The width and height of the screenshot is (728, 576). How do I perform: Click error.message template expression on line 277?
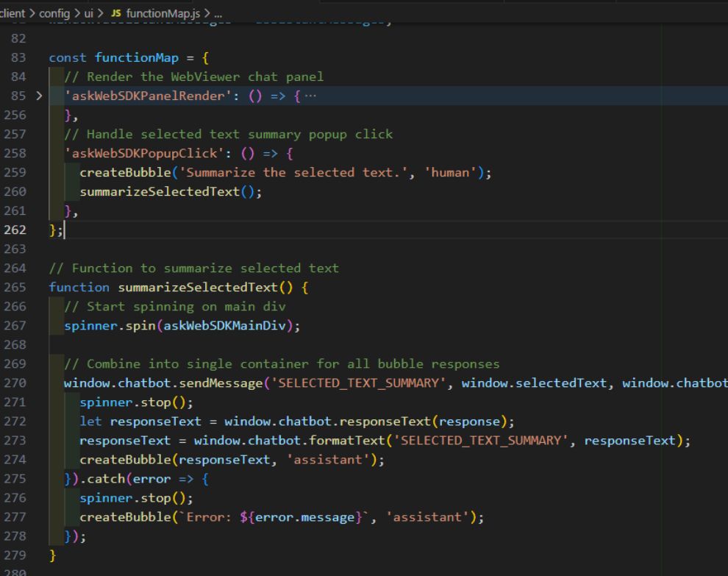click(x=301, y=517)
